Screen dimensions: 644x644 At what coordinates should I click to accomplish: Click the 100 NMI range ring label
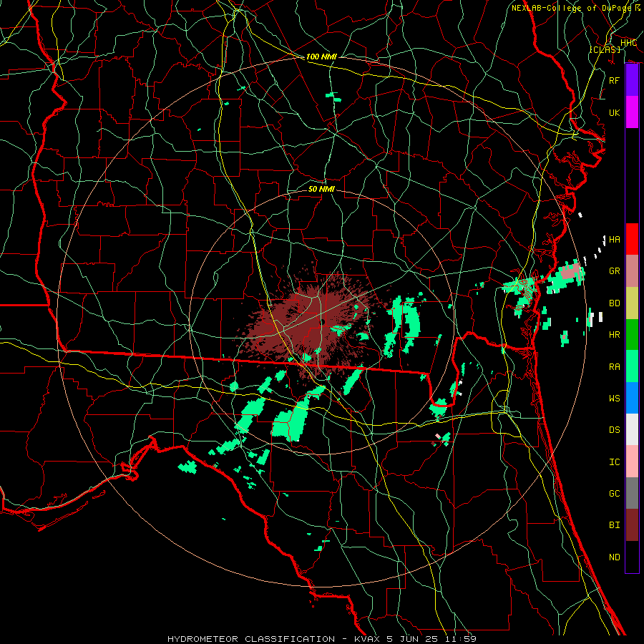point(321,57)
